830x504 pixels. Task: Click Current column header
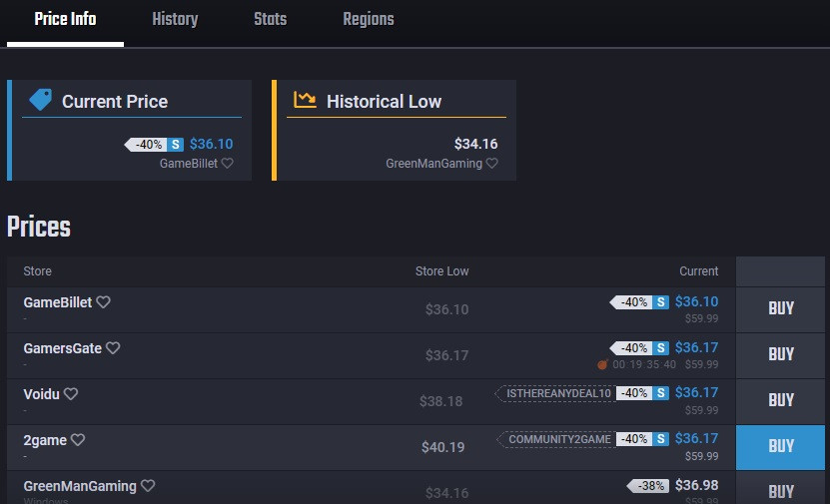(699, 271)
